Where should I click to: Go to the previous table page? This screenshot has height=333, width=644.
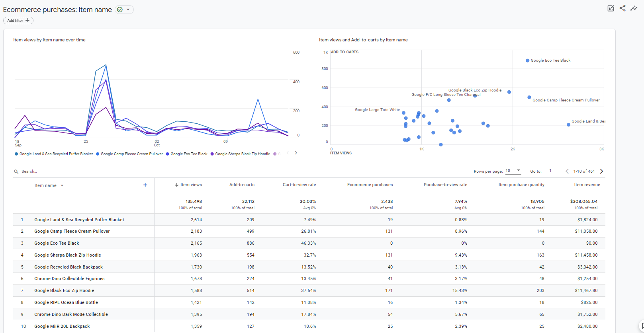pyautogui.click(x=567, y=171)
